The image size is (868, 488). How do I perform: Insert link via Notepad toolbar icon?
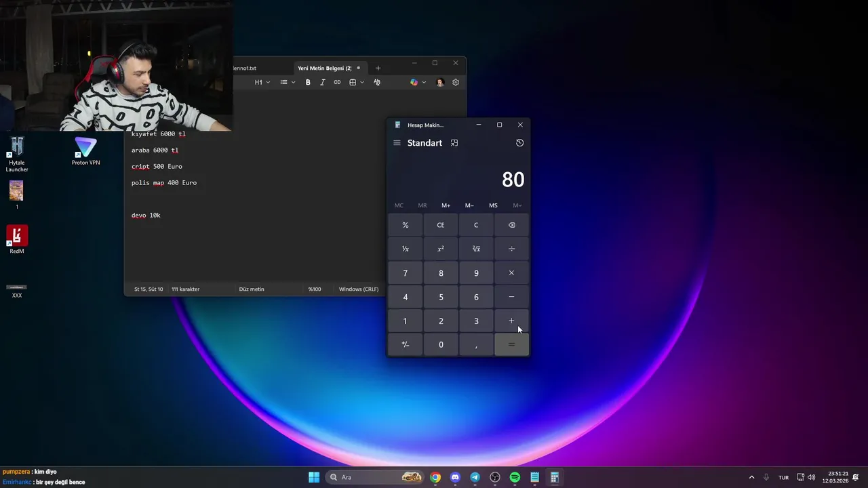(337, 82)
